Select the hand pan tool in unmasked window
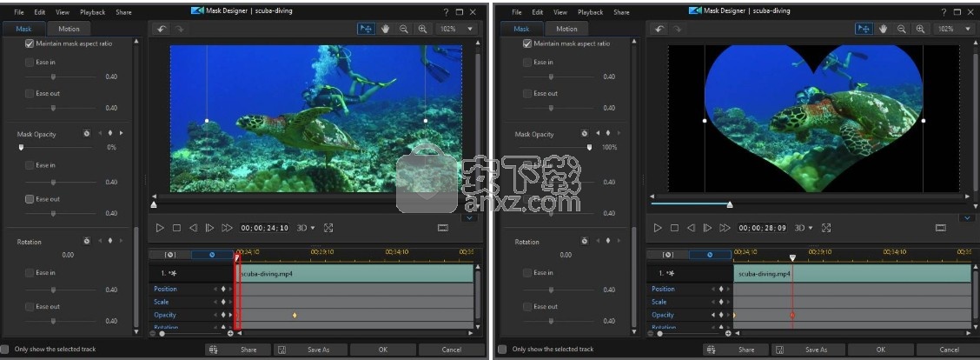 (x=386, y=29)
